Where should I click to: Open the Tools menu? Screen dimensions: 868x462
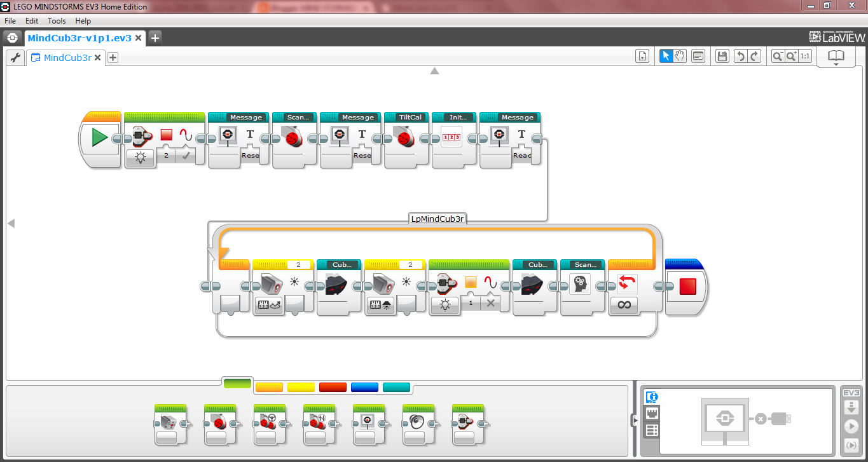[x=57, y=21]
